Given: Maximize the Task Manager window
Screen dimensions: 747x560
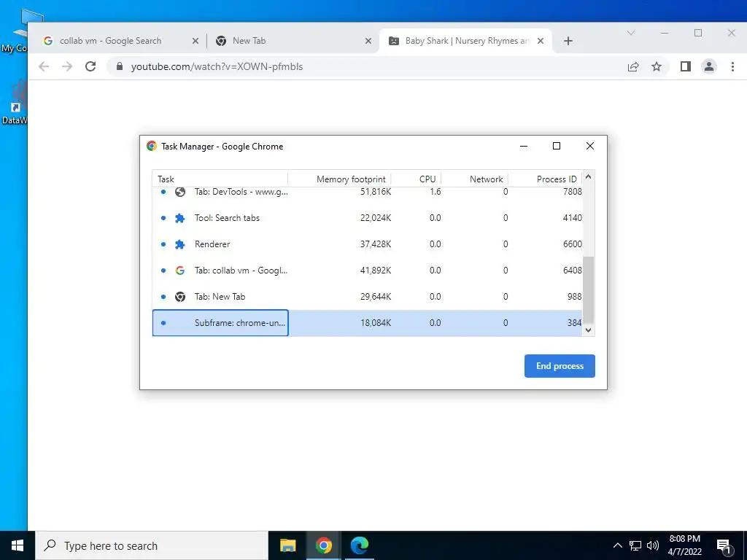Looking at the screenshot, I should coord(557,146).
